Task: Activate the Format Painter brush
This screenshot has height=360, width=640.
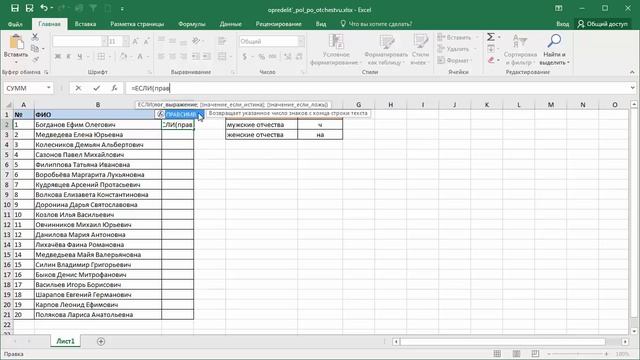Action: (35, 59)
